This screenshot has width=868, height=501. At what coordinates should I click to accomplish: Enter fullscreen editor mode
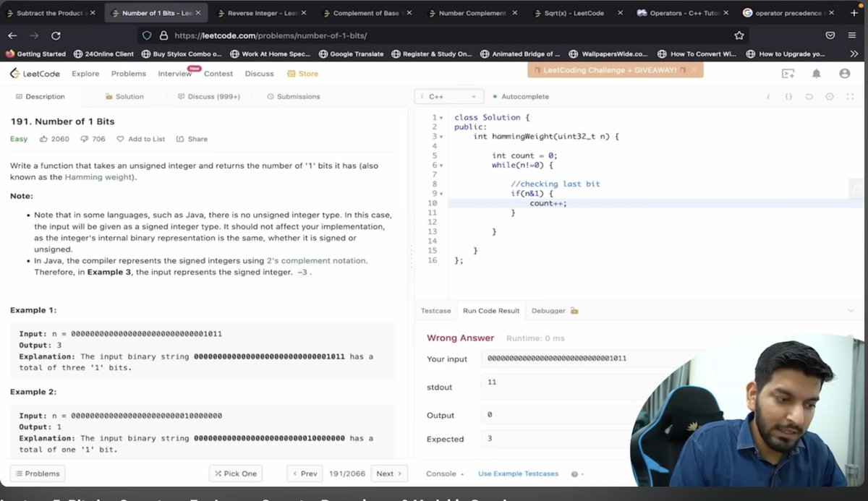851,96
